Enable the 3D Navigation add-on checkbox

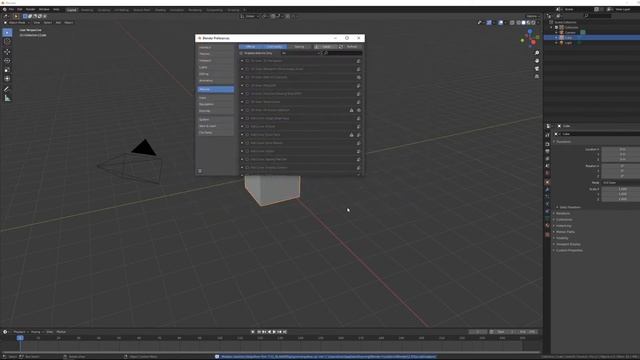(x=247, y=61)
